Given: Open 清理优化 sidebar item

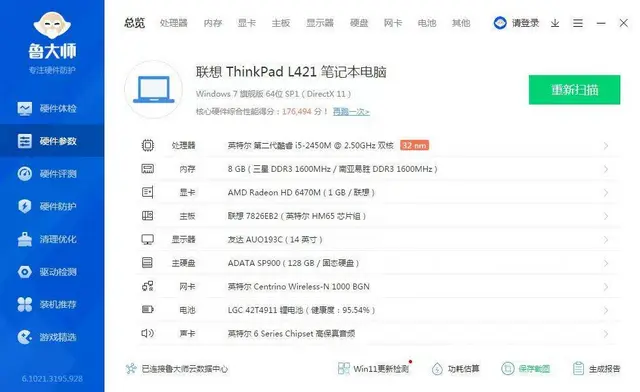Looking at the screenshot, I should 52,239.
